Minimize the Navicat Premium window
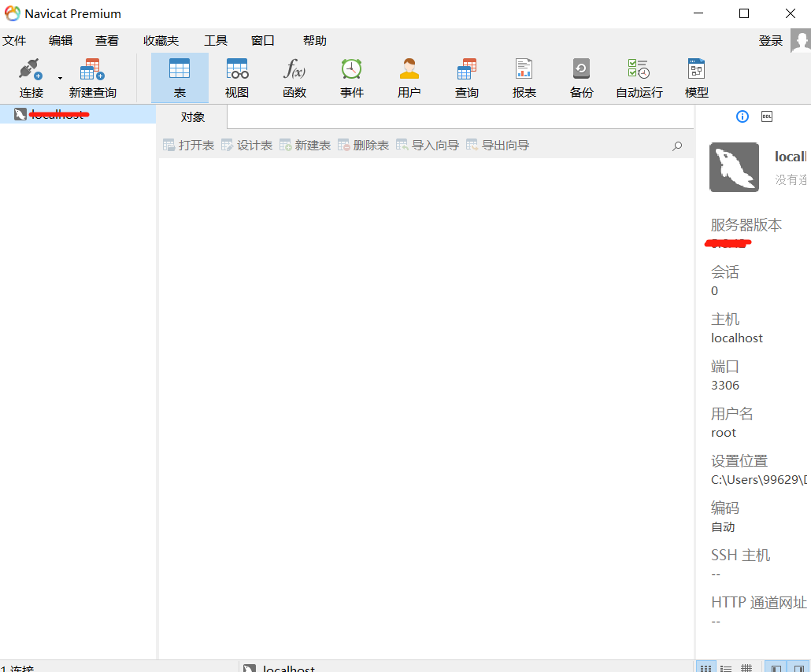This screenshot has height=672, width=811. click(698, 13)
